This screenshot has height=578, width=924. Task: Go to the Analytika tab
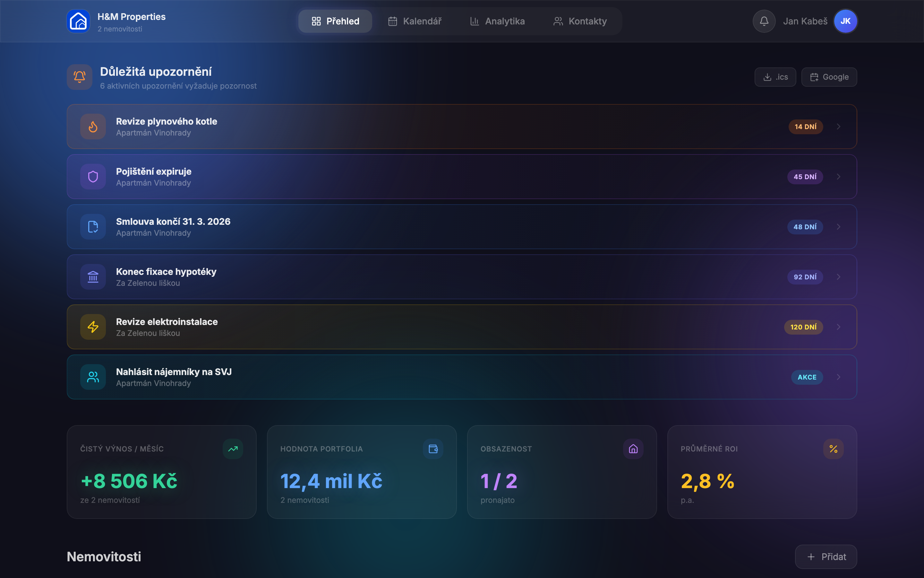point(497,21)
